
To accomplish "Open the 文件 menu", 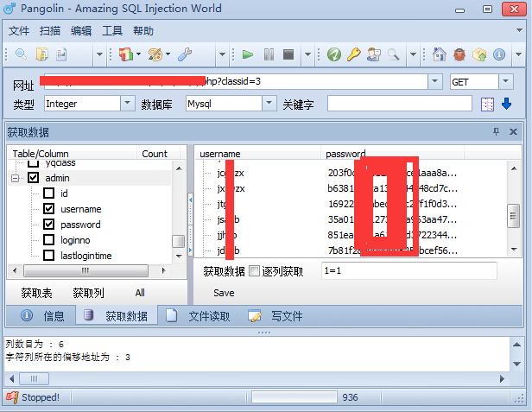I will (19, 31).
